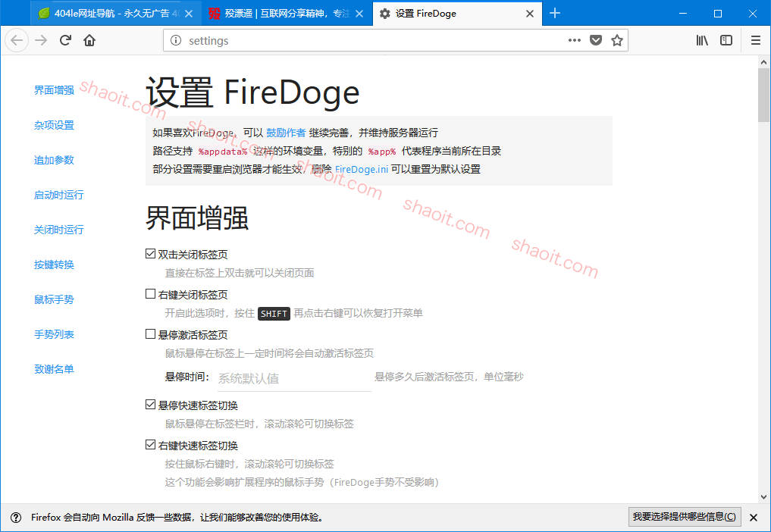This screenshot has height=532, width=771.
Task: Open the home page icon
Action: tap(89, 40)
